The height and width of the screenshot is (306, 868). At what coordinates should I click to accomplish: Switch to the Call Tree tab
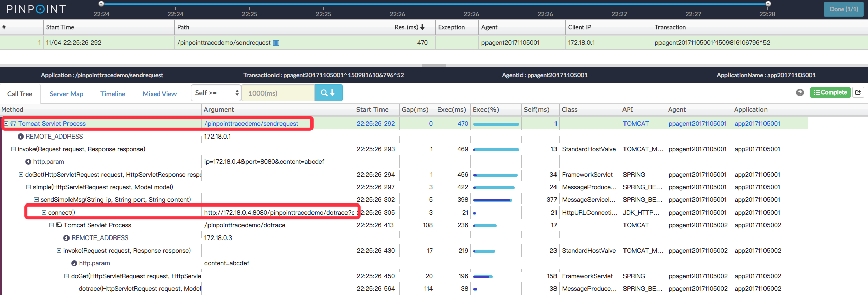(x=20, y=94)
